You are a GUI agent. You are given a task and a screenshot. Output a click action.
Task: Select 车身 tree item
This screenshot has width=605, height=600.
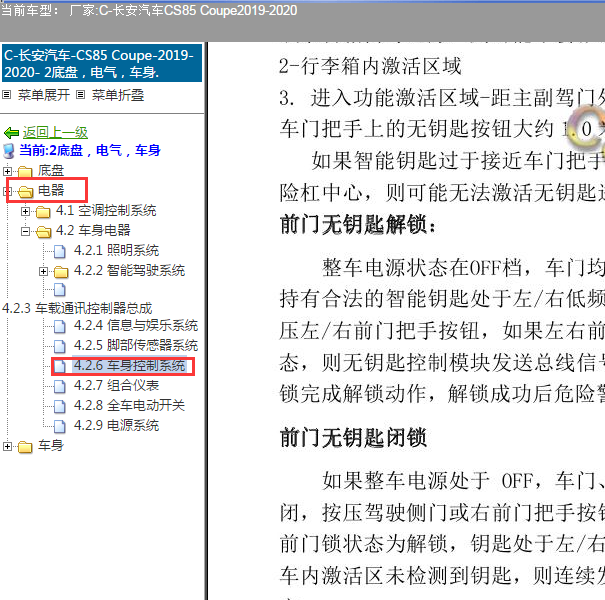coord(51,446)
